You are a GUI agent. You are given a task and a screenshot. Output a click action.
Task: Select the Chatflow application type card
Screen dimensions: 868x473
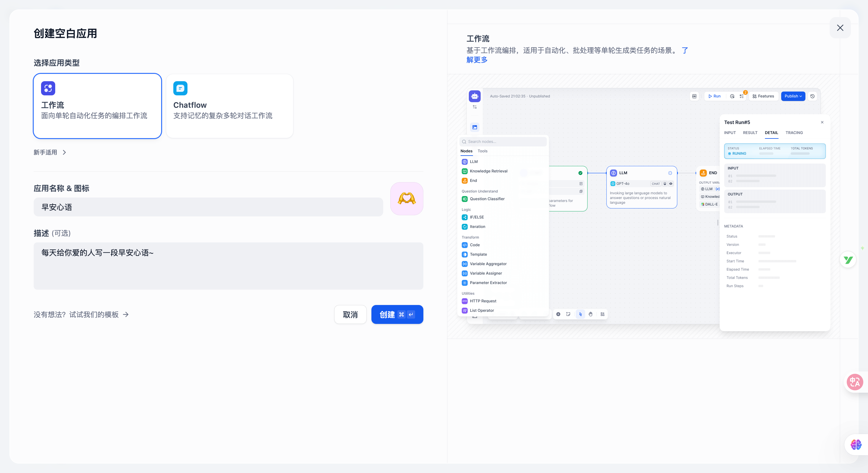pyautogui.click(x=229, y=106)
